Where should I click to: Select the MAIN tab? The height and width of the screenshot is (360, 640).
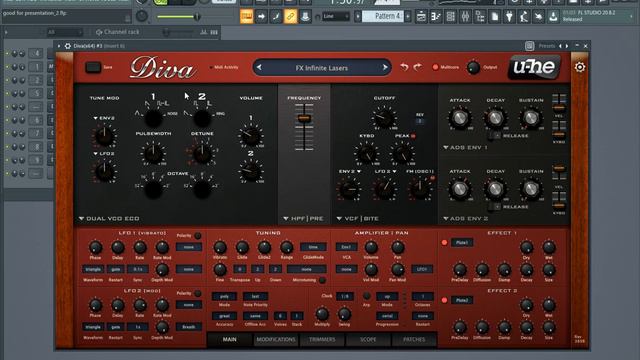click(229, 340)
